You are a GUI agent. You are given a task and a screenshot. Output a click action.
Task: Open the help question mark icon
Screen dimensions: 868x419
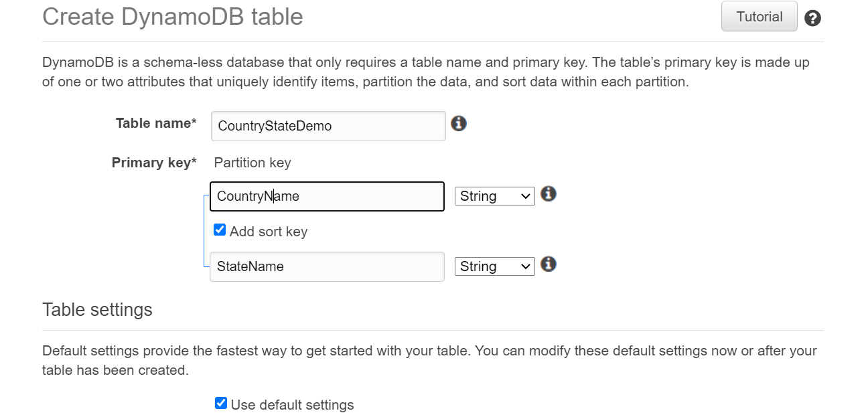tap(812, 18)
